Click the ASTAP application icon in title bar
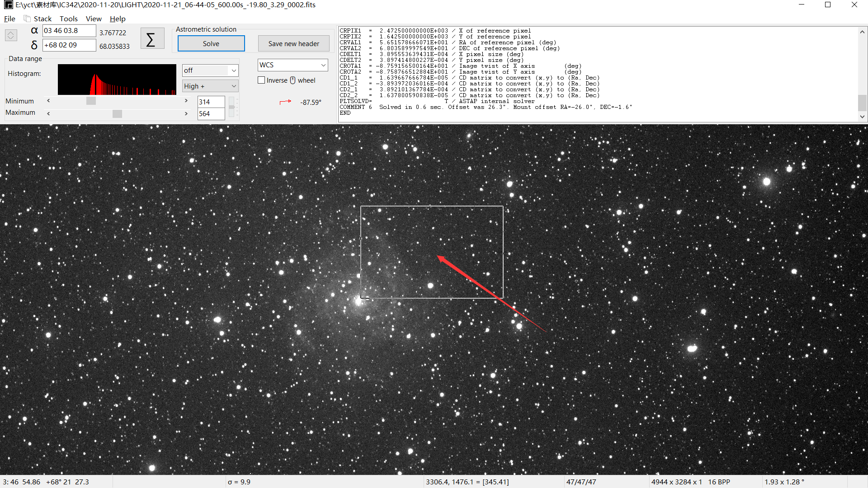 (x=8, y=5)
